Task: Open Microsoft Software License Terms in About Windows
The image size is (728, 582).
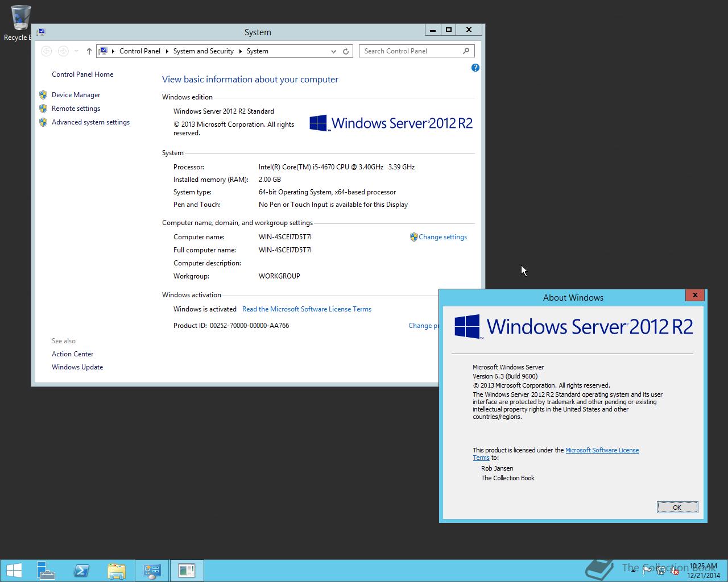Action: pos(602,450)
